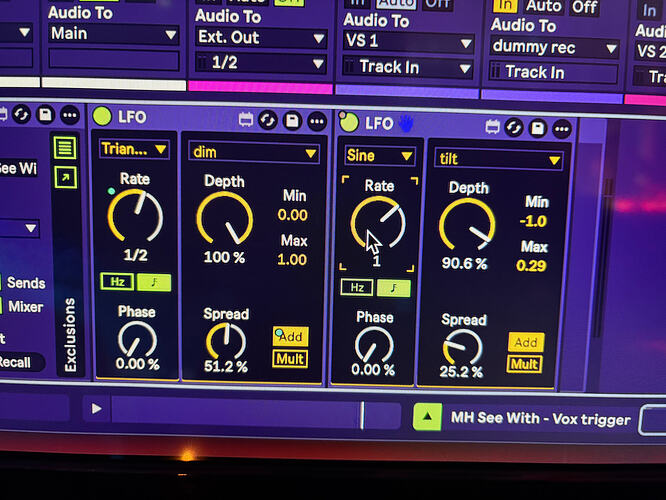Screen dimensions: 666x500
Task: Click Min value -1.0 in tilt LFO
Action: [x=533, y=221]
